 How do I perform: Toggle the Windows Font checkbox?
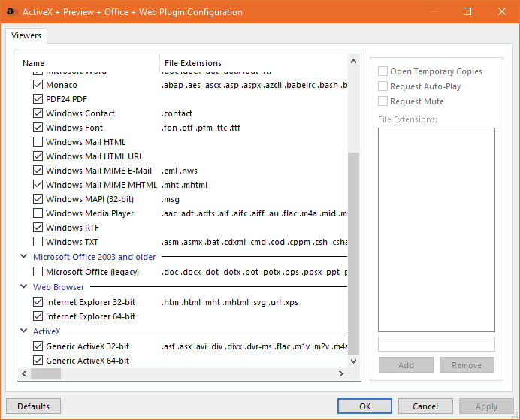38,128
